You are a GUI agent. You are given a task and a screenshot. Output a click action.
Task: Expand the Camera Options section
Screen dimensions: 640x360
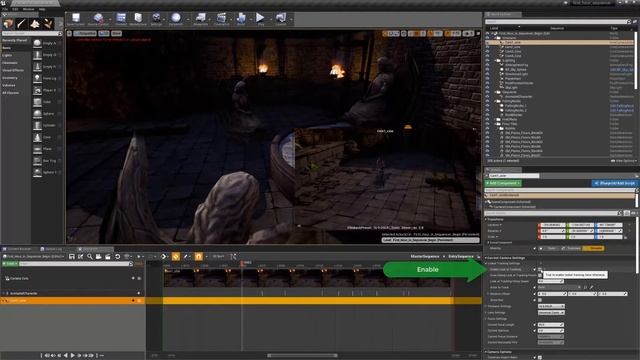[x=486, y=352]
